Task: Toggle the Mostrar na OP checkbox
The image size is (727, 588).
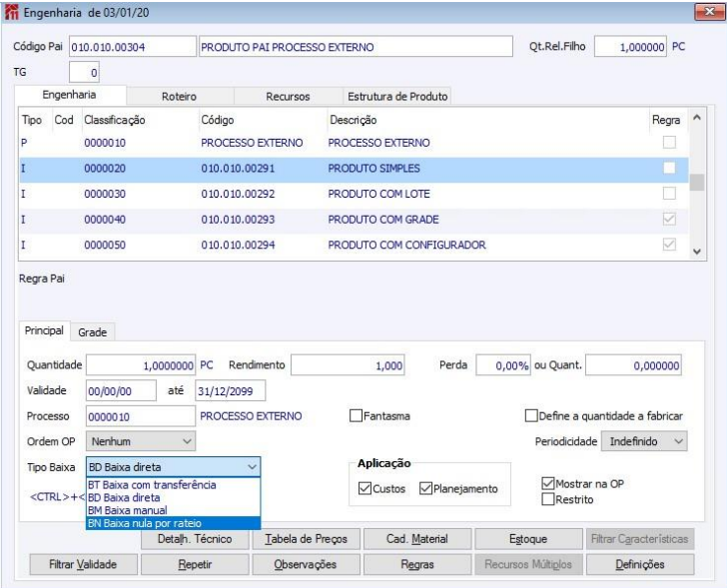Action: click(547, 483)
